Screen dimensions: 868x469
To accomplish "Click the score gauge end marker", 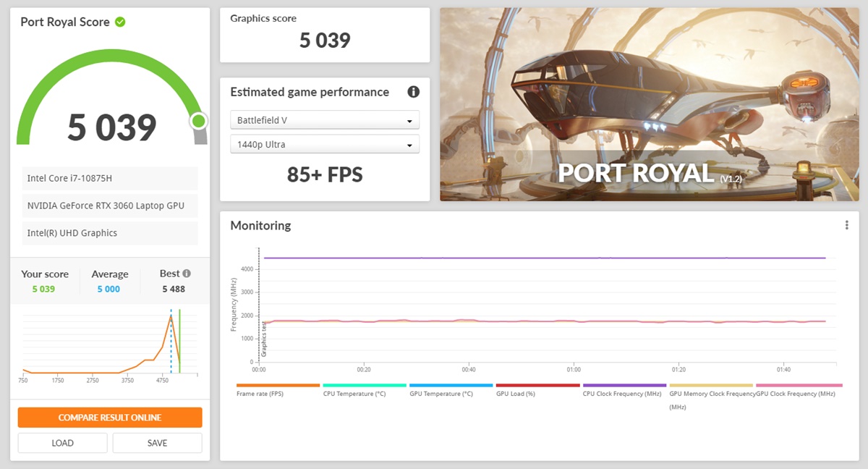I will [199, 121].
